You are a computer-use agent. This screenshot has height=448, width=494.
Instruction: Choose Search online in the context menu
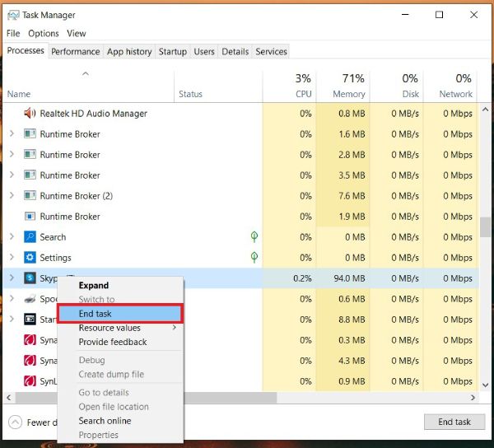pos(121,421)
